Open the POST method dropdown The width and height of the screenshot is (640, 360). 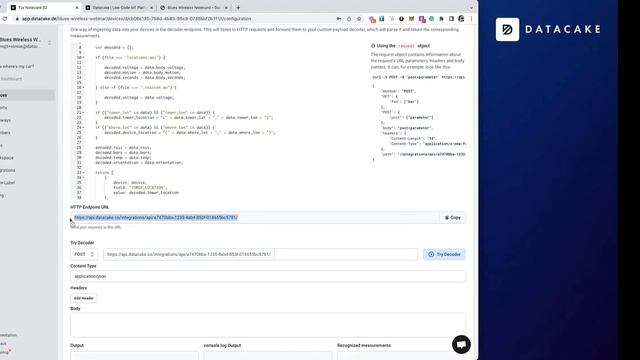click(x=84, y=254)
